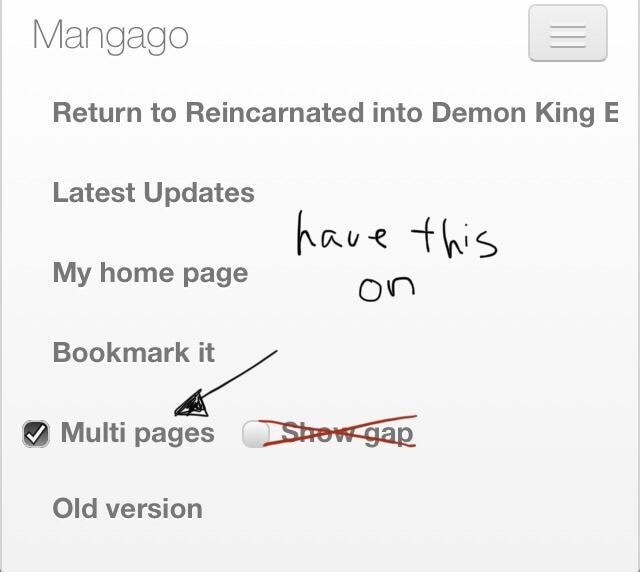
Task: Click the handwritten arrow pointing at Multi pages
Action: [226, 383]
